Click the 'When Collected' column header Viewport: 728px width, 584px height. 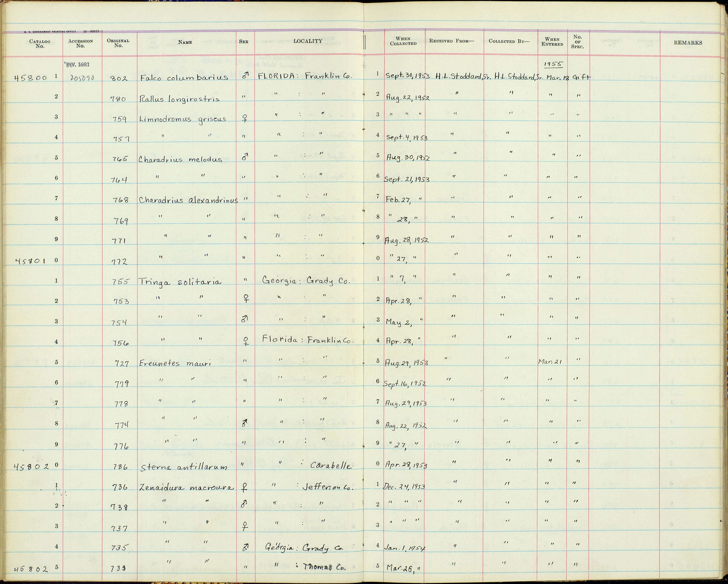[x=403, y=41]
